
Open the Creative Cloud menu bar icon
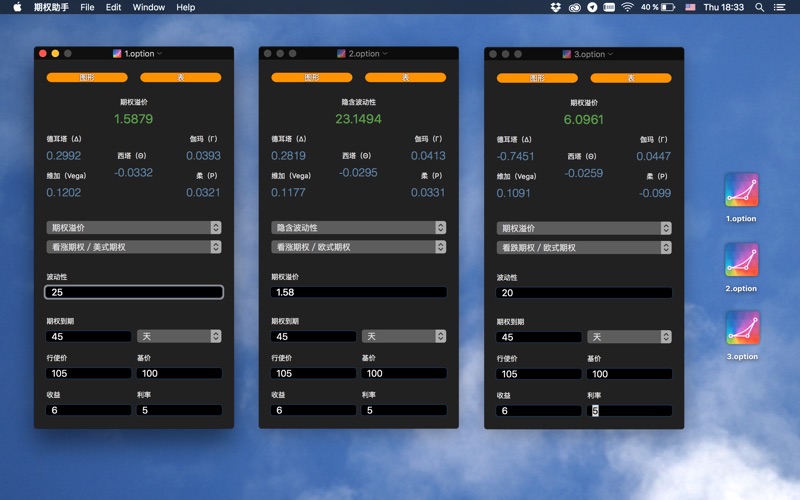(x=574, y=7)
